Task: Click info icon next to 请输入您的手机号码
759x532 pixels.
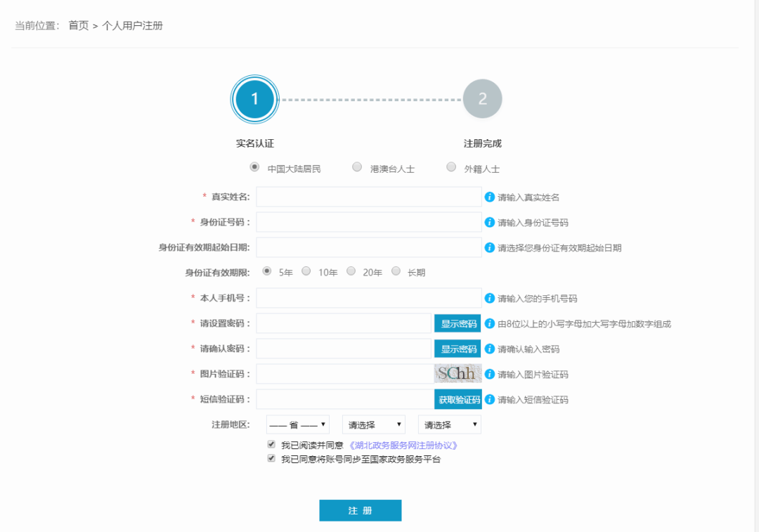Action: point(489,298)
